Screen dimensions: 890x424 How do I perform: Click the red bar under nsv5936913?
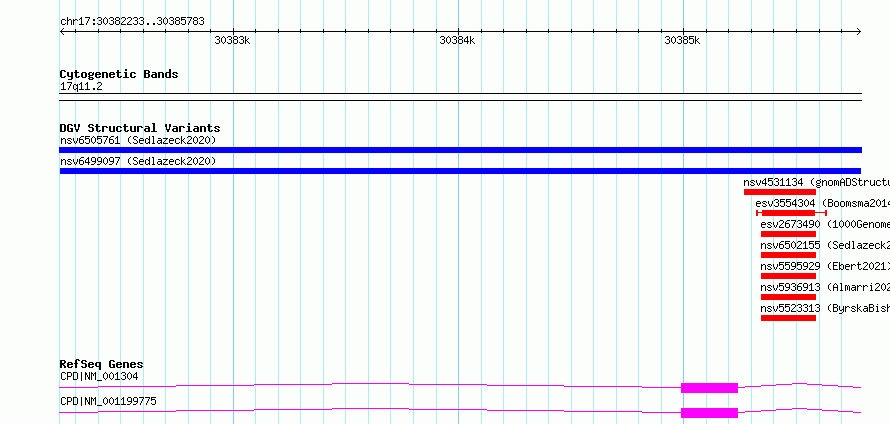pos(788,297)
